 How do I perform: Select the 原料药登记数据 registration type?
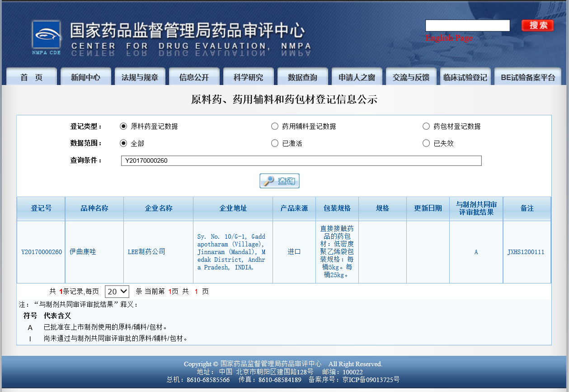click(123, 126)
